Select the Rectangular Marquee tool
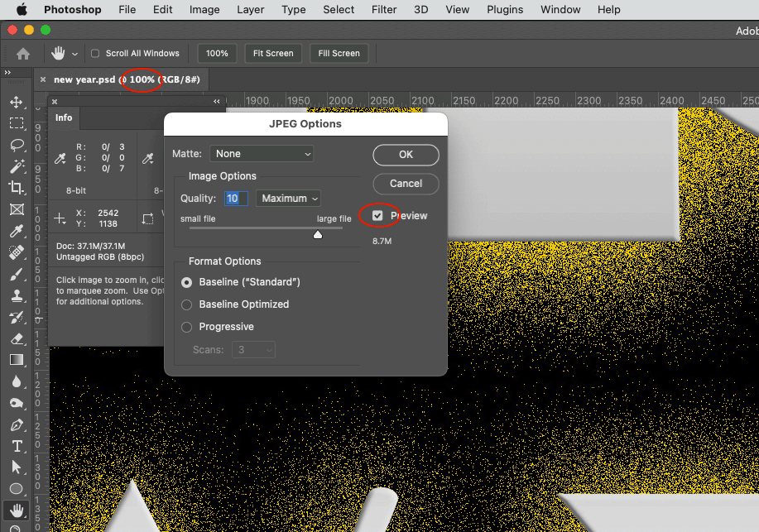 click(17, 123)
